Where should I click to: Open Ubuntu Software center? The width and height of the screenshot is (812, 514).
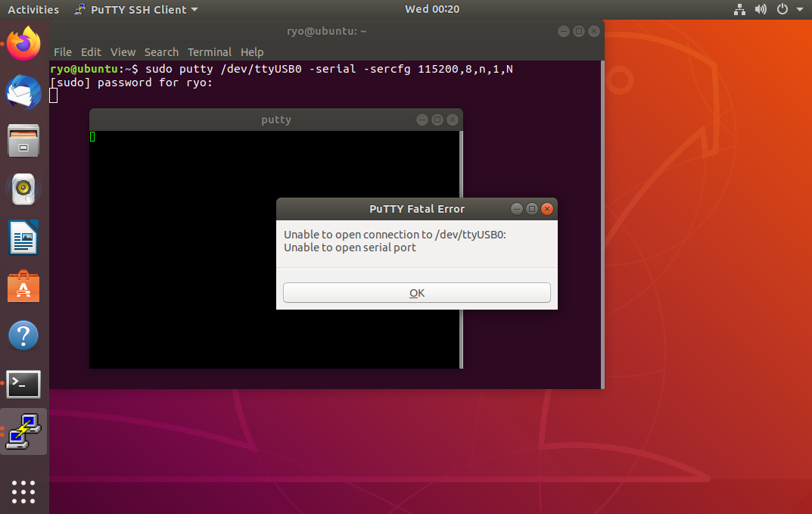pyautogui.click(x=23, y=287)
